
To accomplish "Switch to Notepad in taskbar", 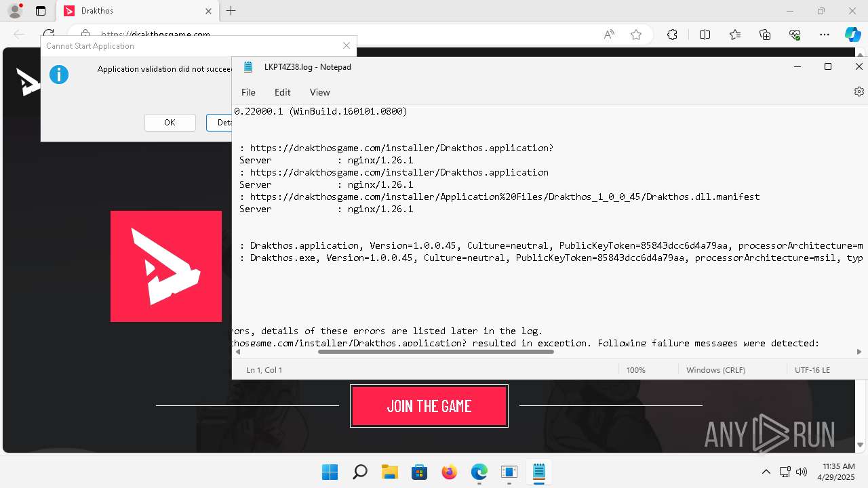I will (538, 472).
